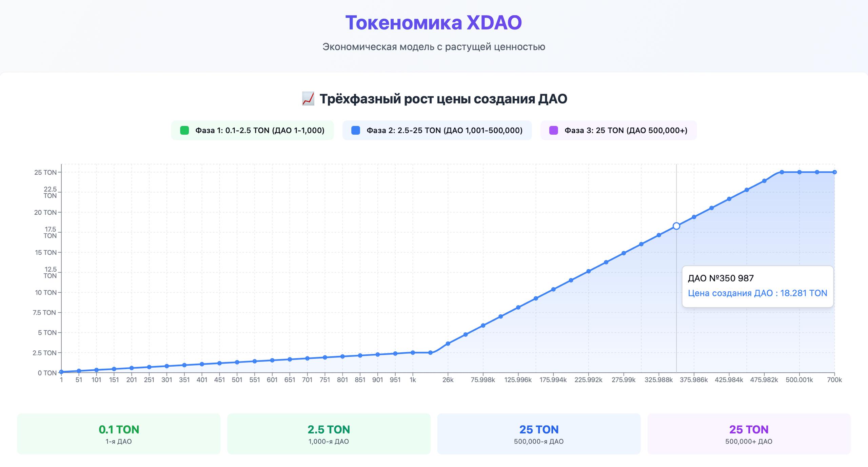Click the data point above x-axis '301'
The image size is (868, 467).
(167, 366)
